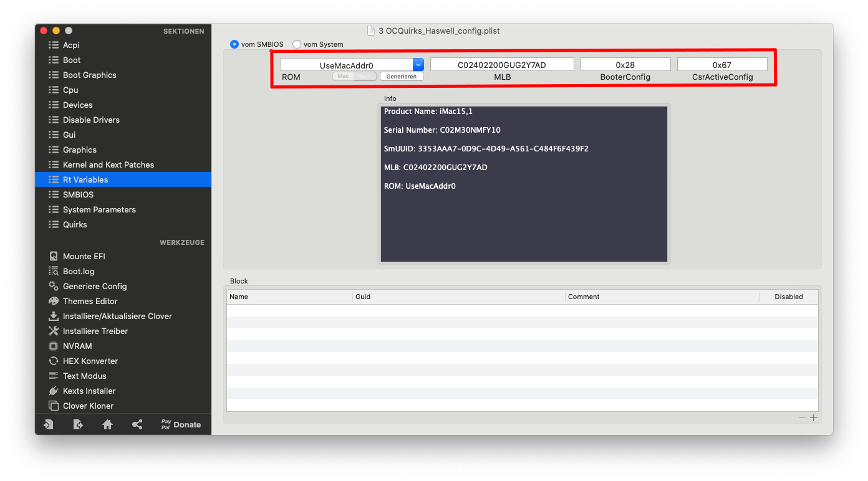Select the Mac segment under ROM

(343, 76)
